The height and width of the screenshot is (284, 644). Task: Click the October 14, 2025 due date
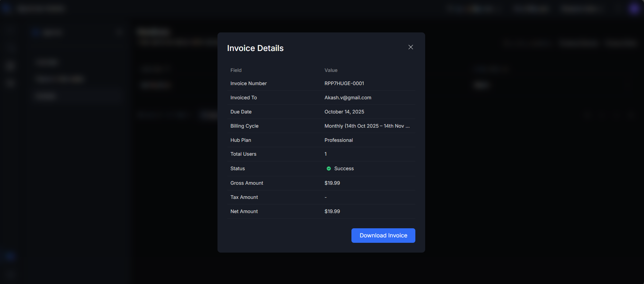coord(344,112)
